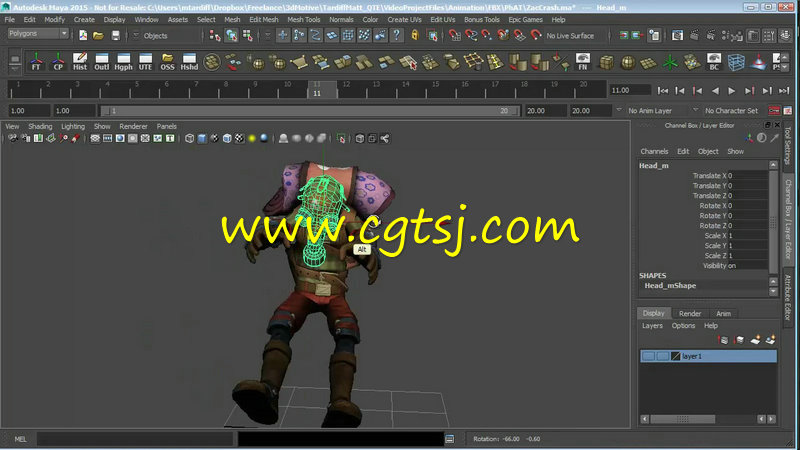This screenshot has width=800, height=450.
Task: Toggle textured display checker icon
Action: point(239,138)
